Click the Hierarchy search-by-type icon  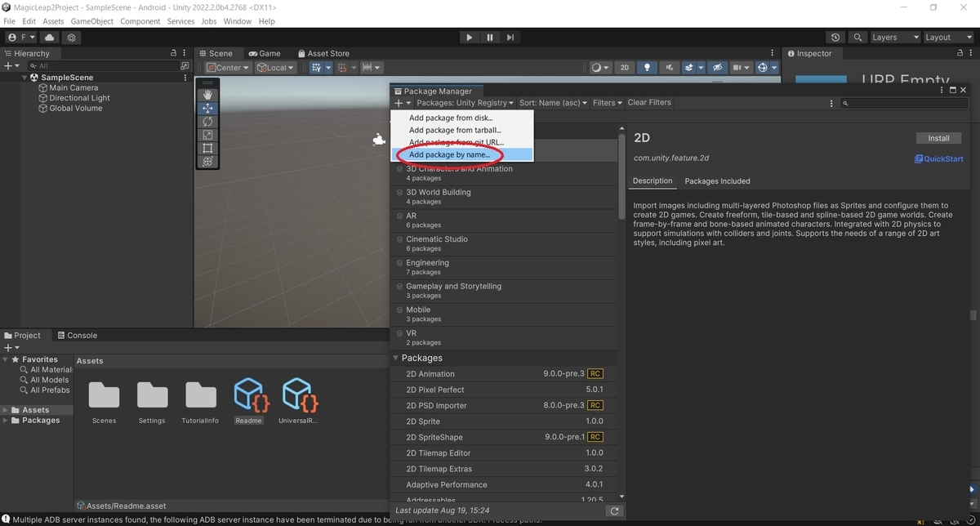(x=185, y=66)
